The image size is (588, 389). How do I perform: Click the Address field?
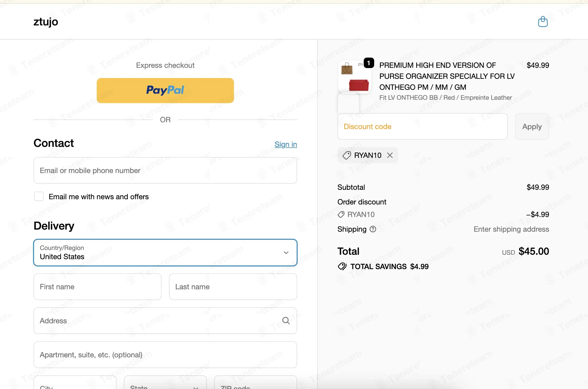click(165, 321)
